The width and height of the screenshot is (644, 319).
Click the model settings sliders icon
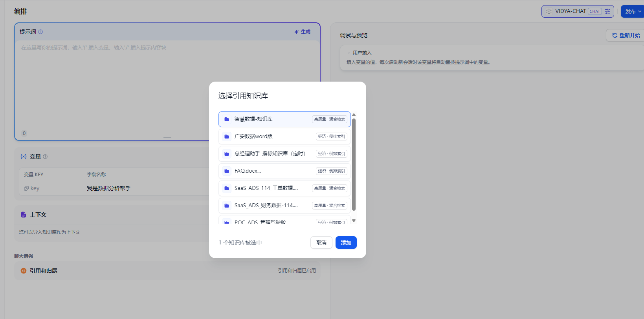[607, 11]
